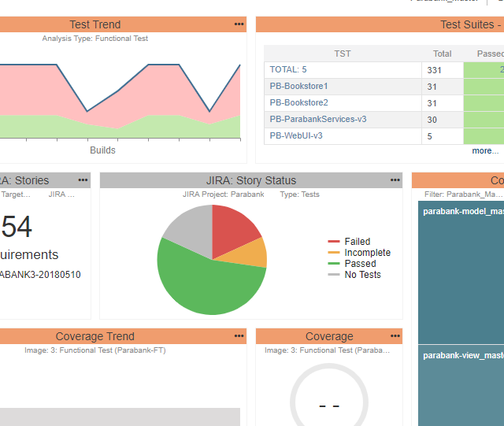Open the JIRA Story Status widget ellipsis menu

point(395,180)
